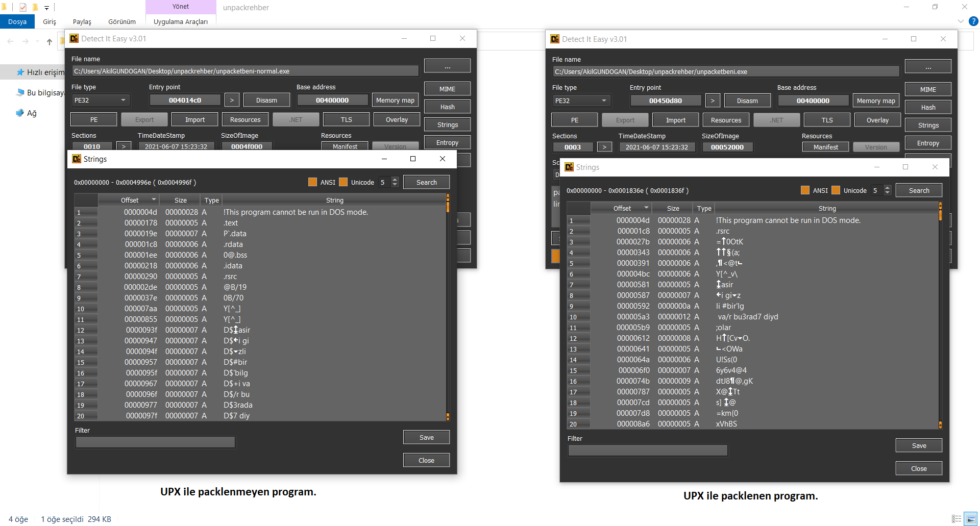Open Hızlı erişim in the navigation pane
The image size is (980, 526).
point(40,72)
